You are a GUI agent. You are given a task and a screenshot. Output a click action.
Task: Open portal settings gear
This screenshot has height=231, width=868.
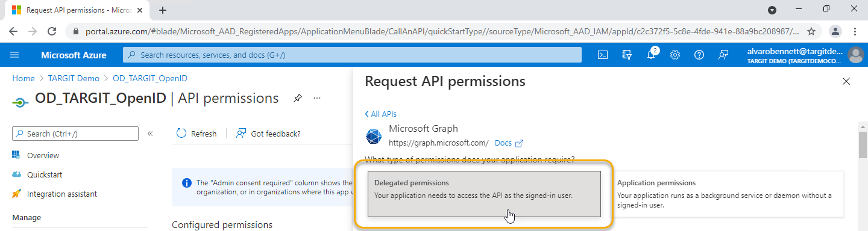pyautogui.click(x=675, y=55)
